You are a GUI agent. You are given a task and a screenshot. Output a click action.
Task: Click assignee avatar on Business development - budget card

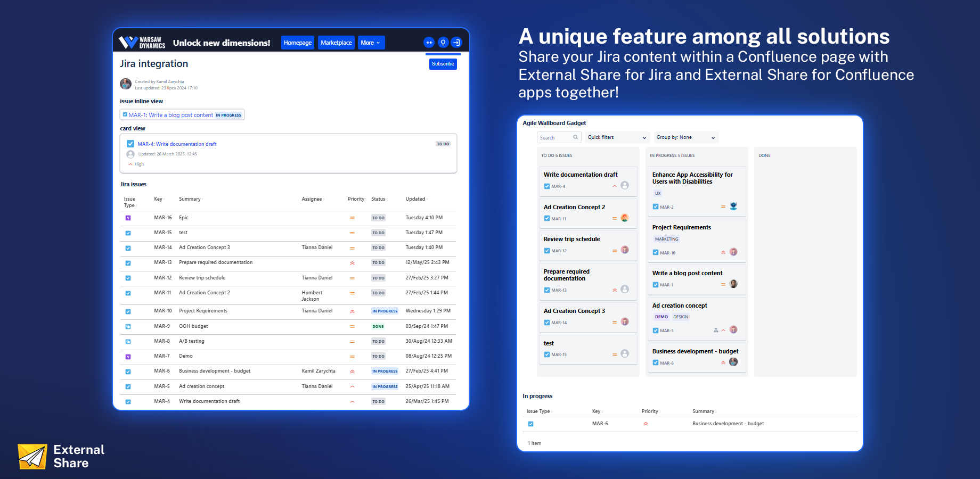click(733, 362)
